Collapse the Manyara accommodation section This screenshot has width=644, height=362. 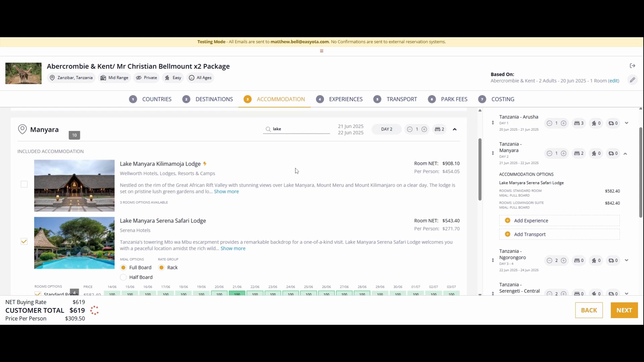[x=455, y=129]
